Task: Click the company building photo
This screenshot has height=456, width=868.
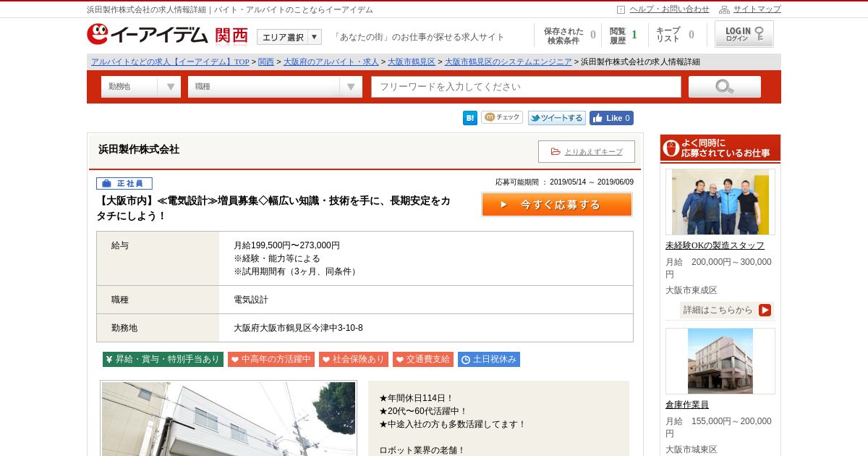Action: tap(229, 419)
